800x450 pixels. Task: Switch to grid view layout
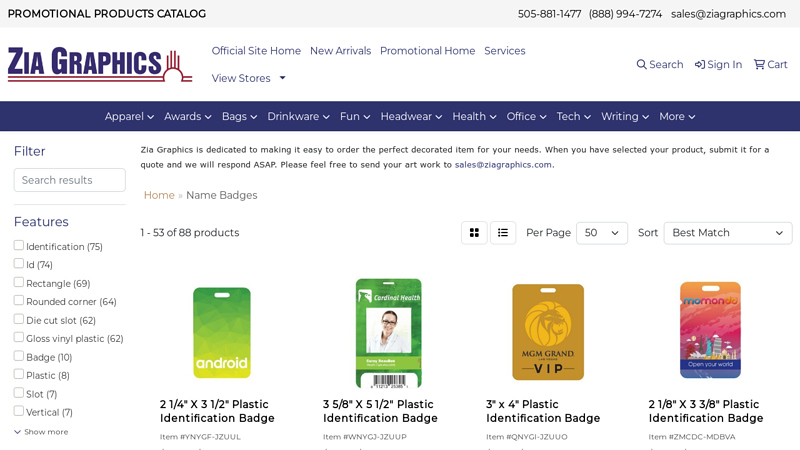474,233
